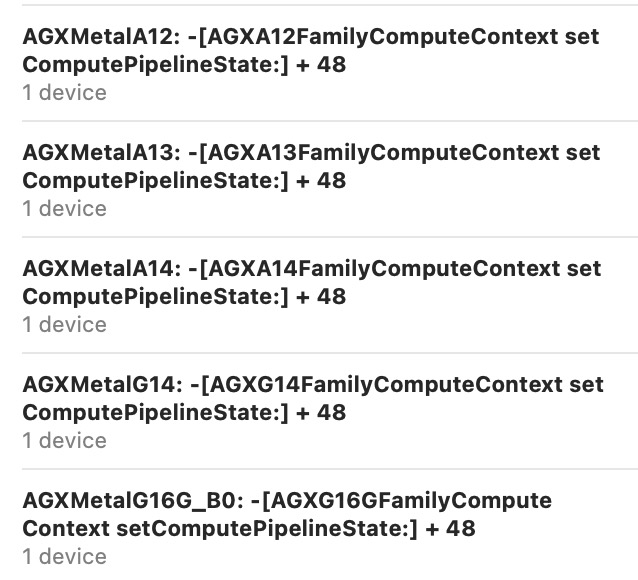This screenshot has width=638, height=580.
Task: Select the AGXA14FamilyComputeContext method text
Action: (388, 270)
